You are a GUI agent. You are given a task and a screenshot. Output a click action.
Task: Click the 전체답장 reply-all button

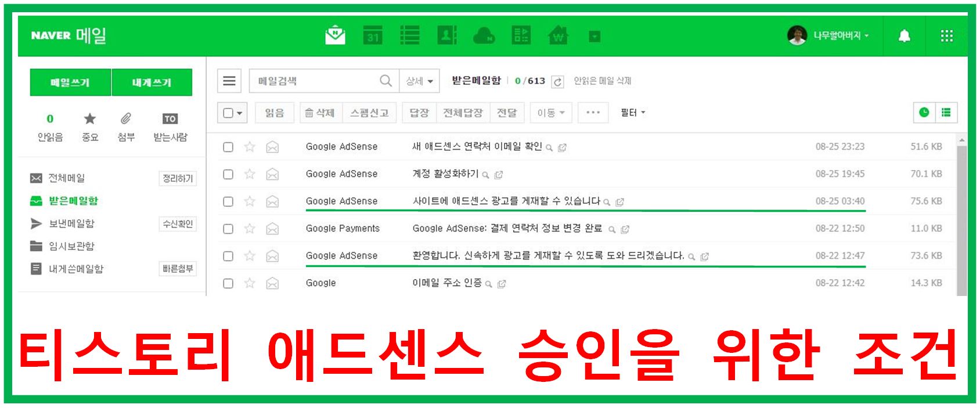(463, 113)
